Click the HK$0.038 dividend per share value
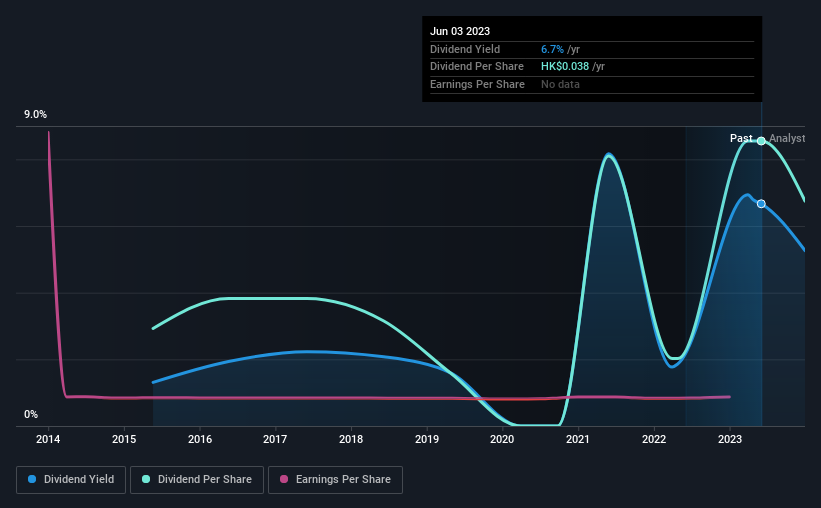This screenshot has width=821, height=508. tap(565, 67)
